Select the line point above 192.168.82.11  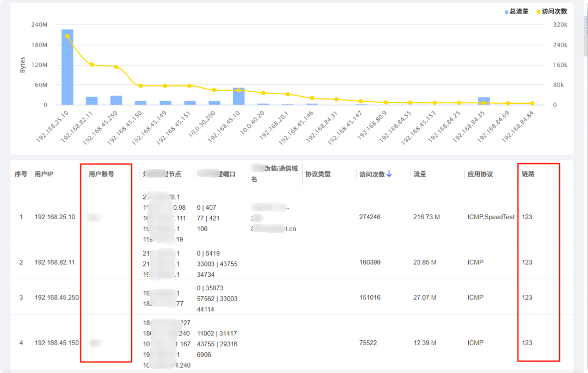tap(92, 65)
